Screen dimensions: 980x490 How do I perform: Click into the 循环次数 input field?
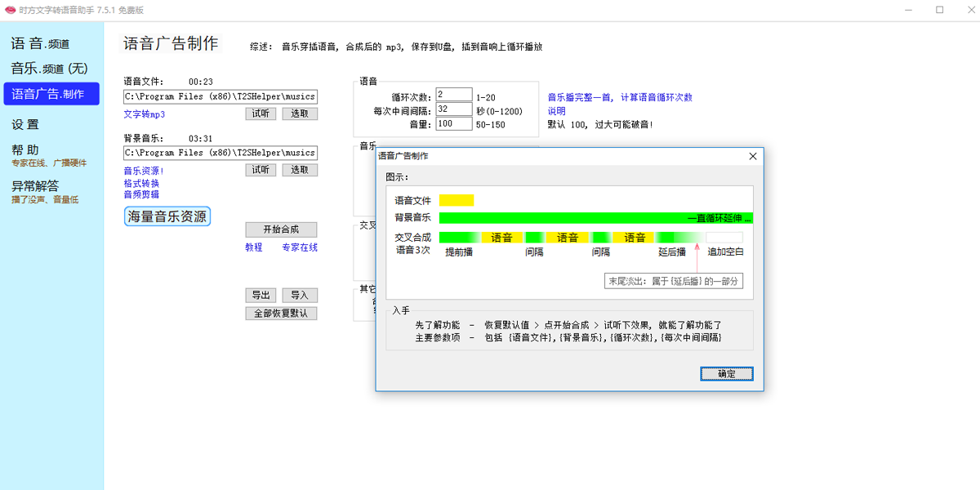click(454, 96)
